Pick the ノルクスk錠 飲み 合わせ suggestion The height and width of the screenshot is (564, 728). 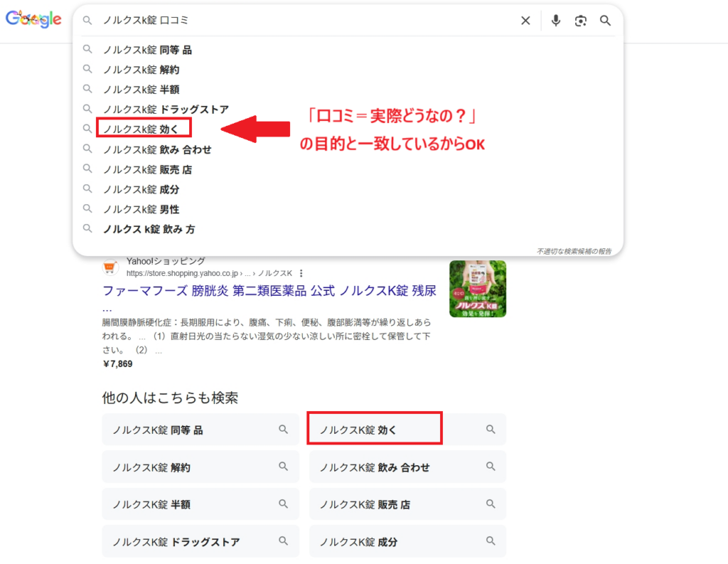tap(157, 149)
